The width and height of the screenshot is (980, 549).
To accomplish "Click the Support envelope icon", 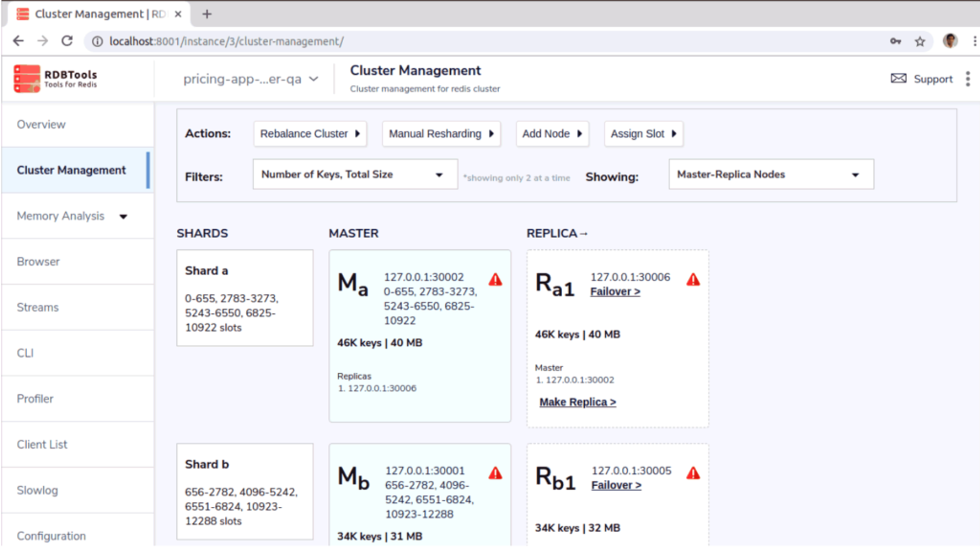I will 898,78.
